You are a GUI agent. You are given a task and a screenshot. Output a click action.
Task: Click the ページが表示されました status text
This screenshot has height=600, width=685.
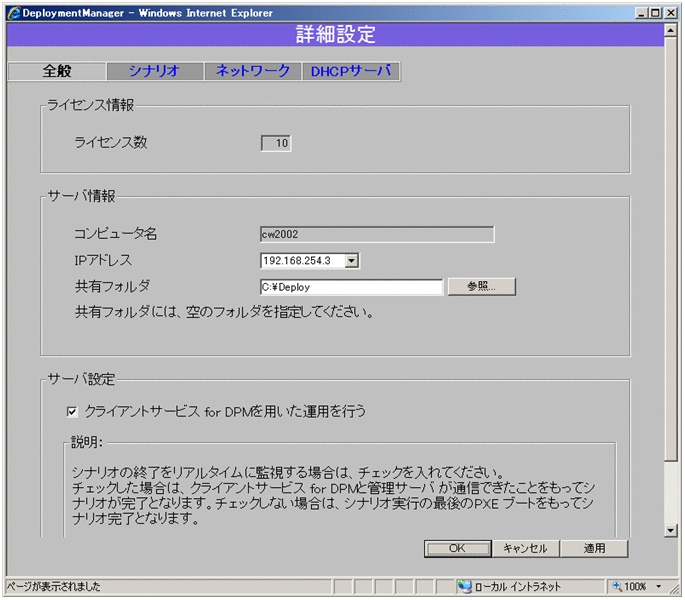(53, 586)
